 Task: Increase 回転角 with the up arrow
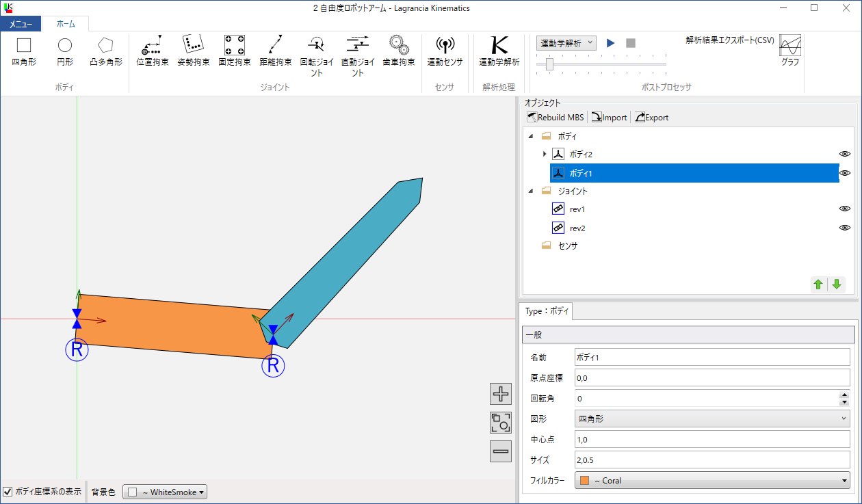(x=844, y=394)
